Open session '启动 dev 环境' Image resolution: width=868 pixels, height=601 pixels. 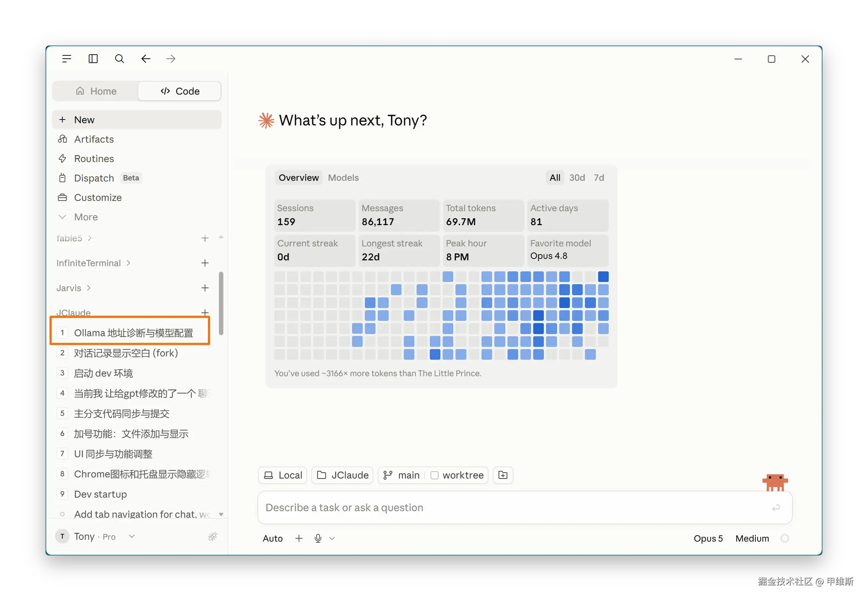(134, 373)
